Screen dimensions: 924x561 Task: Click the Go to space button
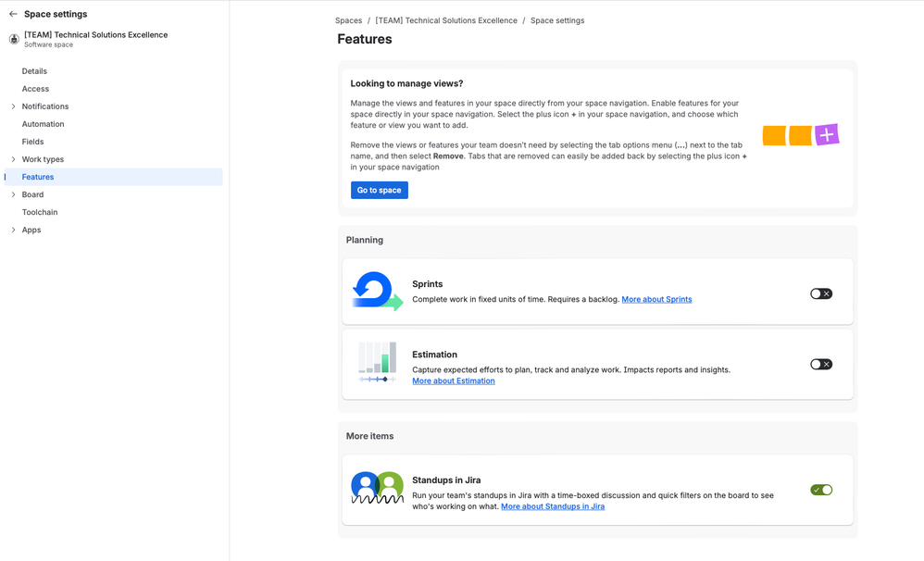(x=380, y=191)
